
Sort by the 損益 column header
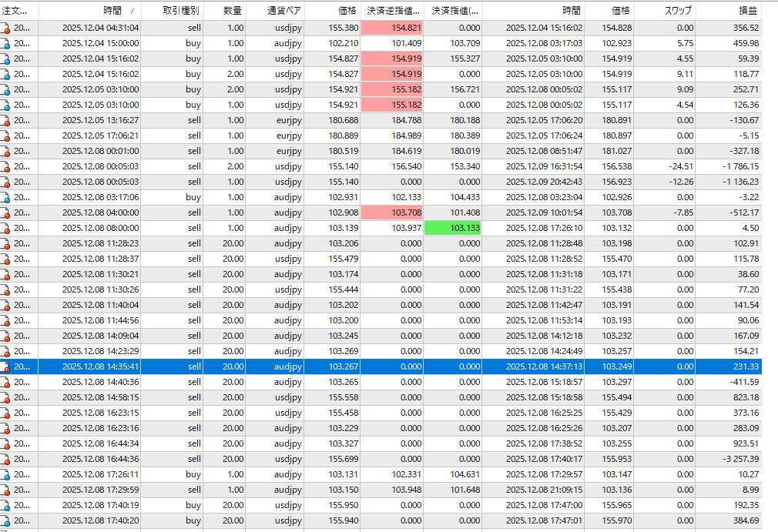(x=729, y=11)
